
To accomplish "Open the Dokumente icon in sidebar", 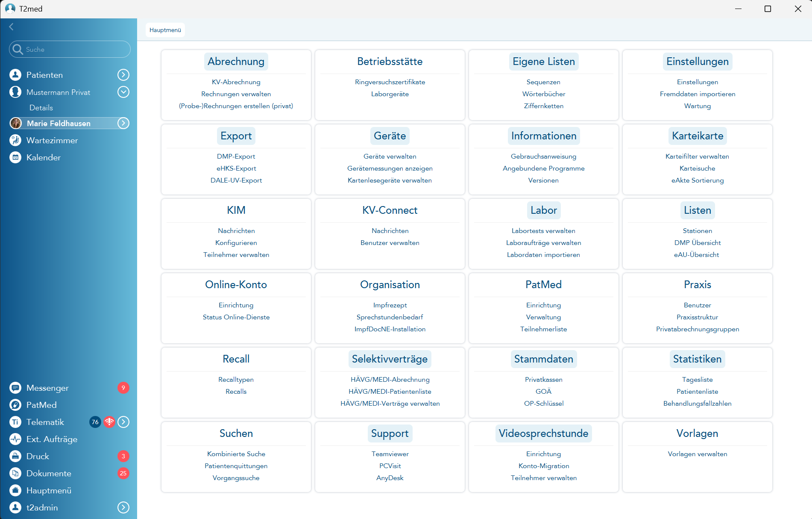I will [15, 473].
